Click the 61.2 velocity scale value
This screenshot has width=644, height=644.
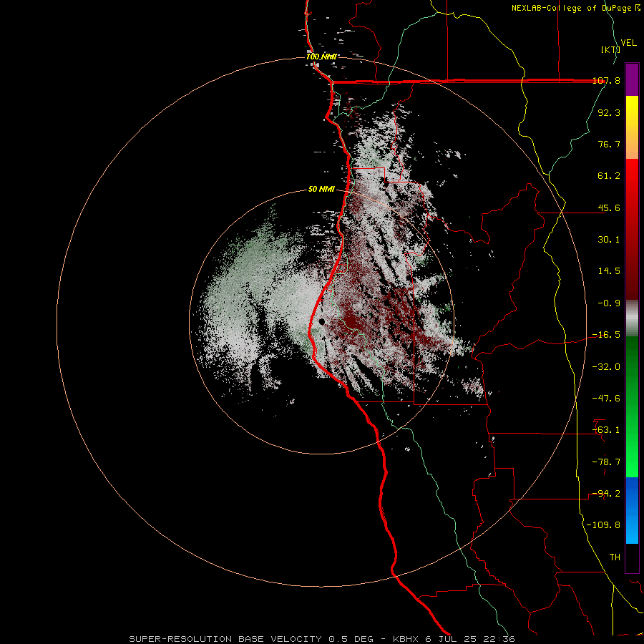point(609,176)
